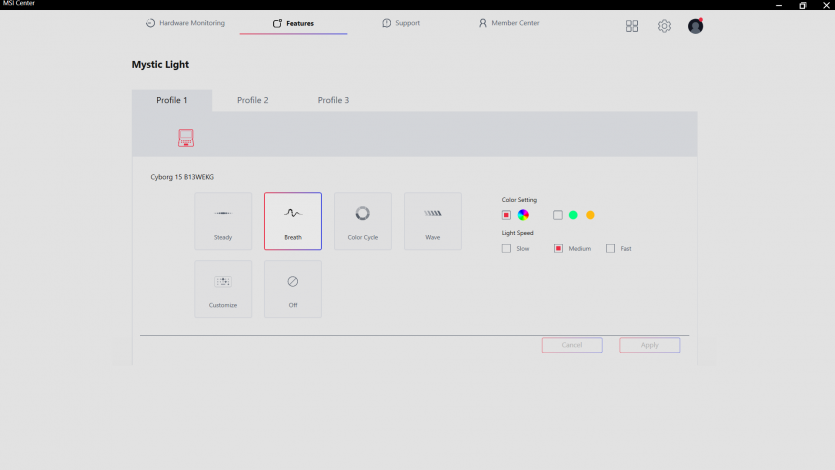
Task: Open settings gear icon
Action: pos(664,26)
